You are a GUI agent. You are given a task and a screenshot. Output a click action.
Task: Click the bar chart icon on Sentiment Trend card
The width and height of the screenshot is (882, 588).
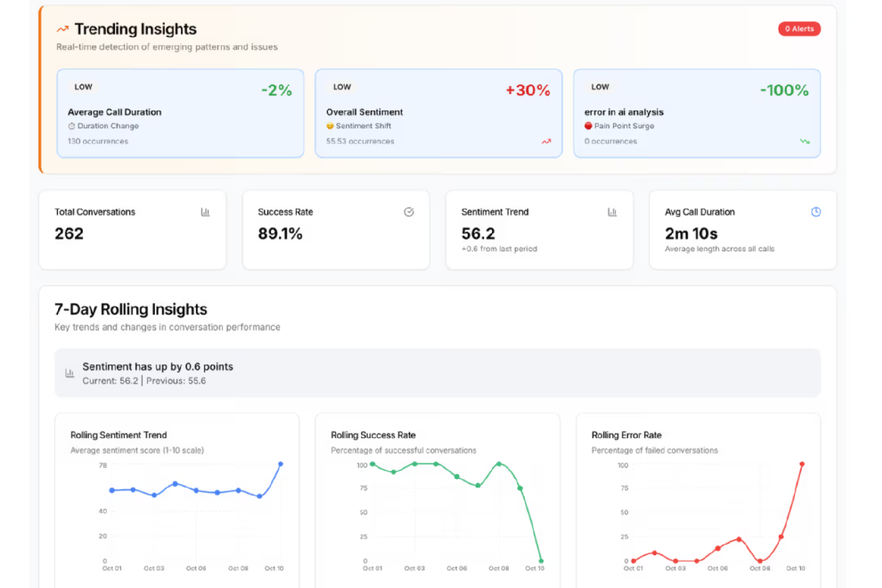tap(612, 212)
